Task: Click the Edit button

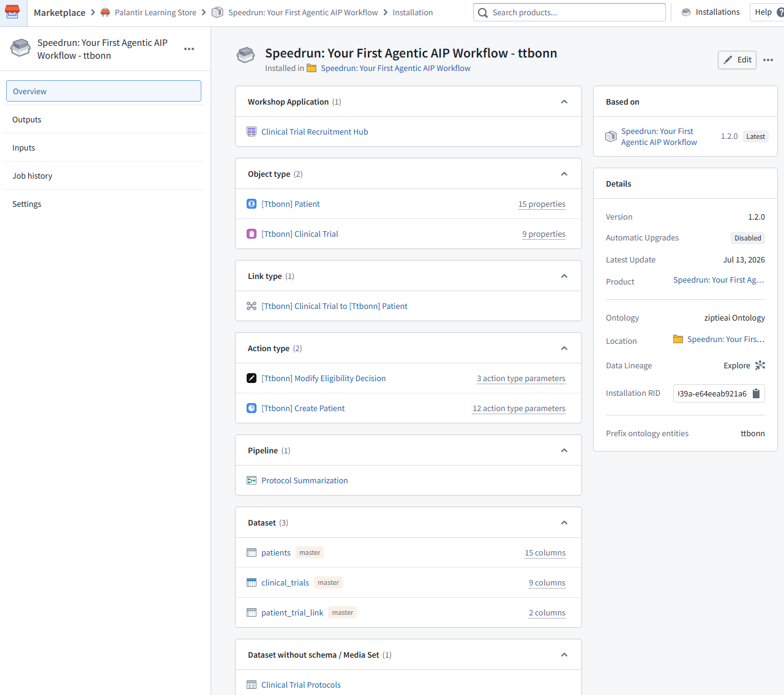Action: click(737, 60)
